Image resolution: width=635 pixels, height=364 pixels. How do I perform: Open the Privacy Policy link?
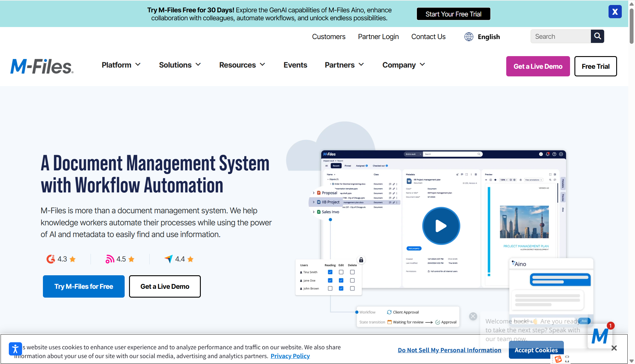[290, 356]
